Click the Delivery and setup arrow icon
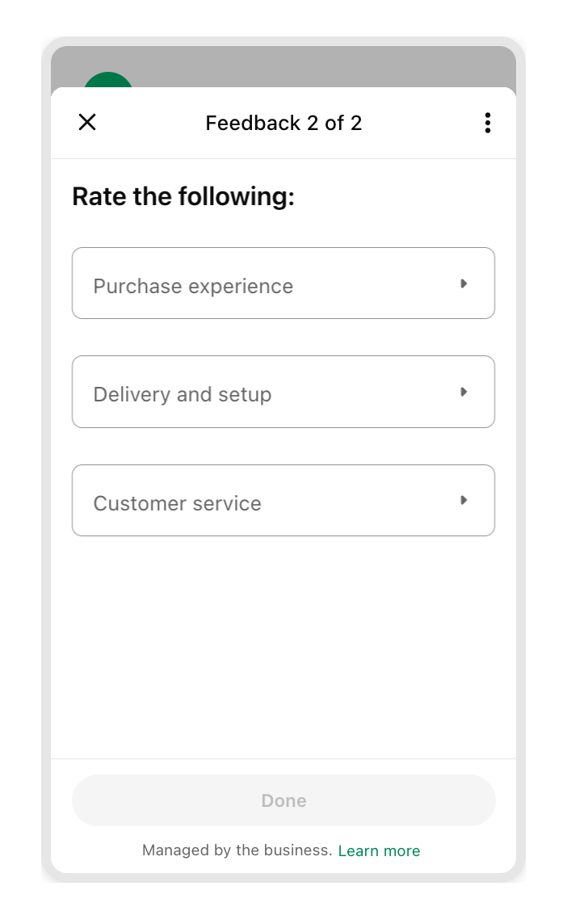The width and height of the screenshot is (567, 924). coord(464,392)
